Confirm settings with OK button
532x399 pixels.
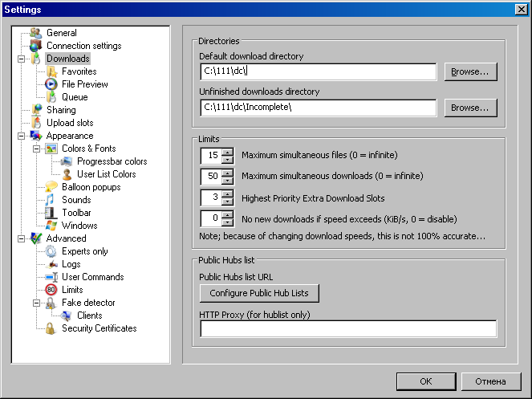pos(426,381)
